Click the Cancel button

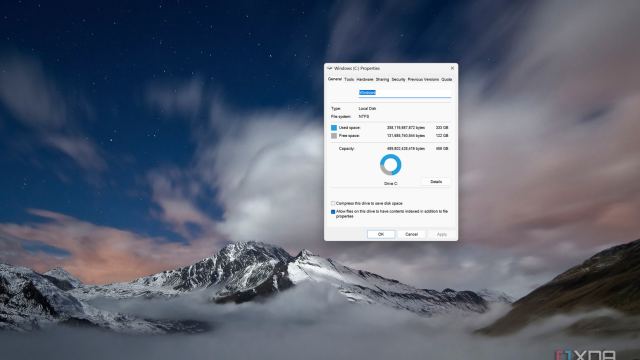[x=411, y=234]
